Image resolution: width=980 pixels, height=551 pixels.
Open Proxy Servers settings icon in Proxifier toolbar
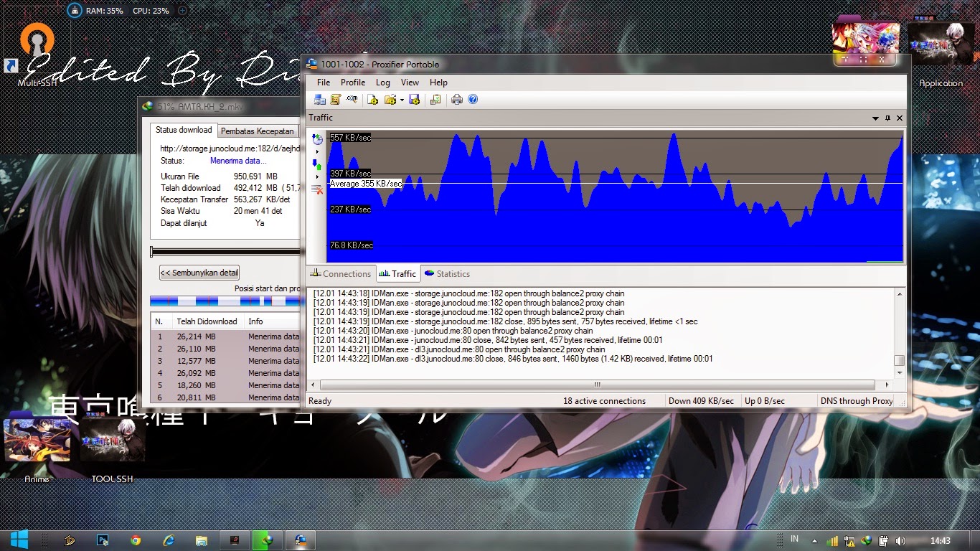[x=320, y=100]
